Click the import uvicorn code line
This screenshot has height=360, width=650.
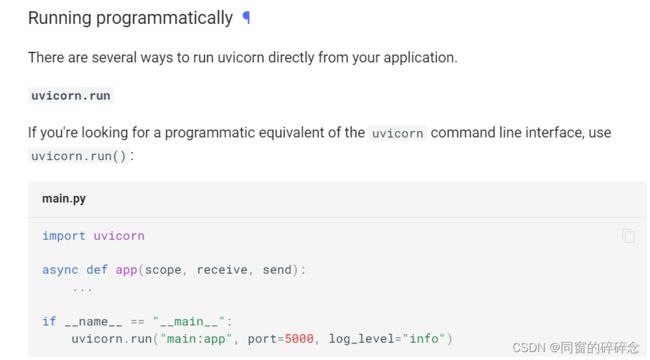93,236
